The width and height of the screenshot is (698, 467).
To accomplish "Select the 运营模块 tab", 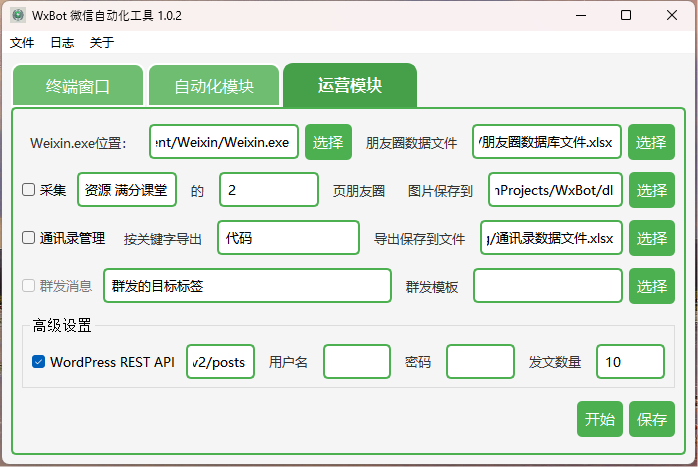I will [x=350, y=85].
